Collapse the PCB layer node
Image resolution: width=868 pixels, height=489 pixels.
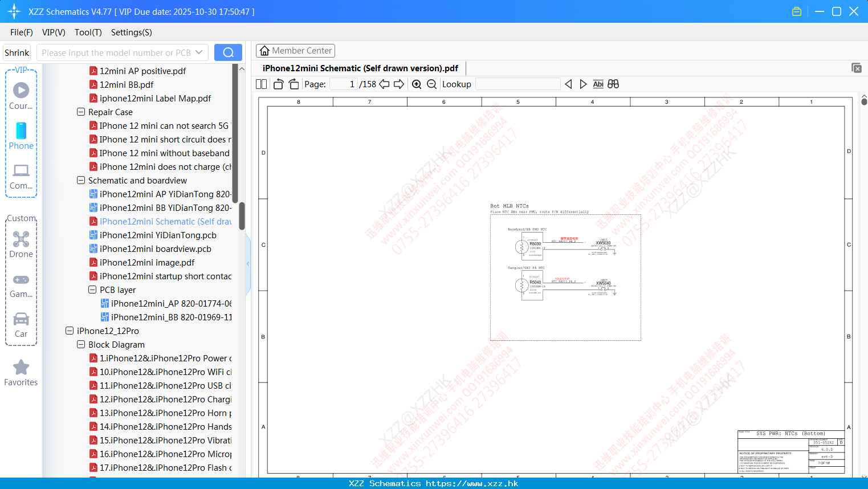(x=92, y=290)
